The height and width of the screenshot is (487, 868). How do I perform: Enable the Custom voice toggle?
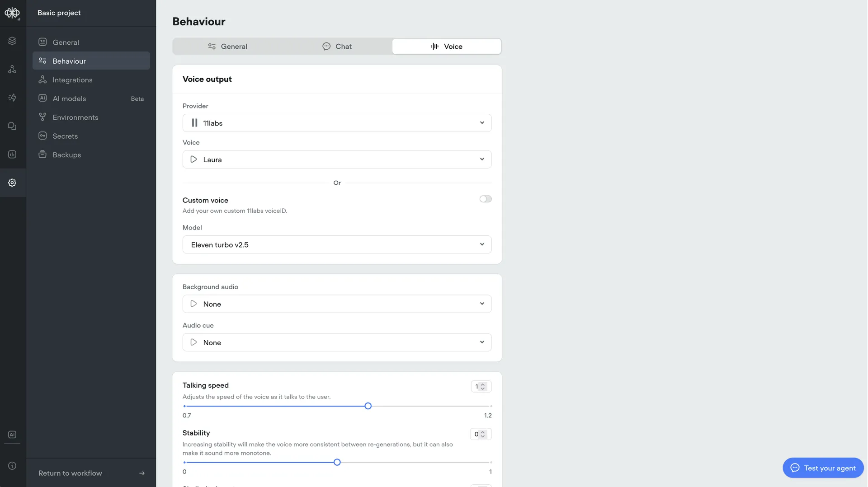pos(486,199)
